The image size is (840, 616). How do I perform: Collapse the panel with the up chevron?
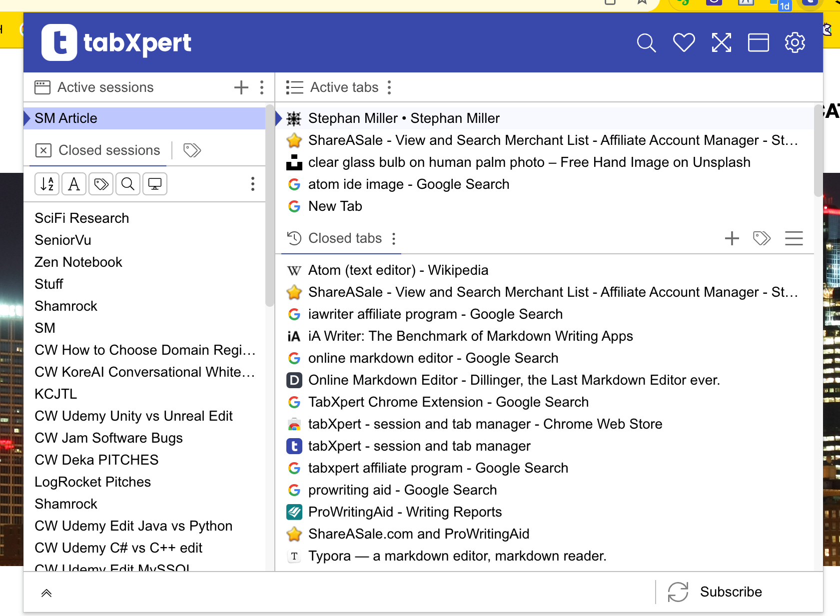[x=46, y=593]
